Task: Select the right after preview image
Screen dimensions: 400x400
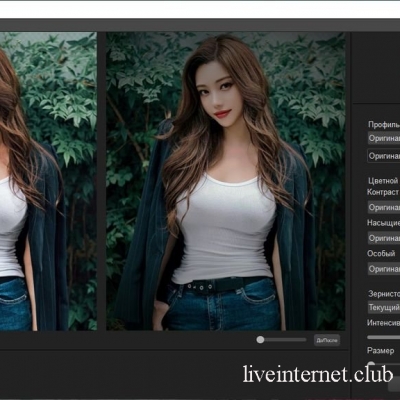Action: (x=226, y=181)
